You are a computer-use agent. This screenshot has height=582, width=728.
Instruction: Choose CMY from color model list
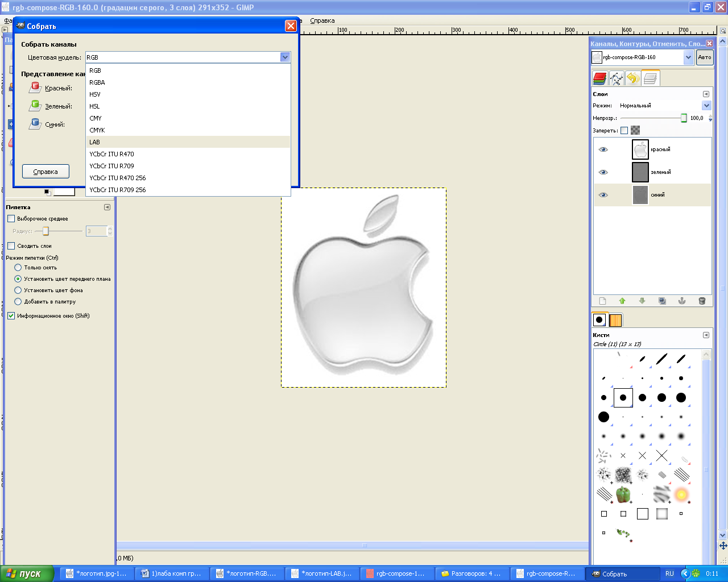[188, 118]
